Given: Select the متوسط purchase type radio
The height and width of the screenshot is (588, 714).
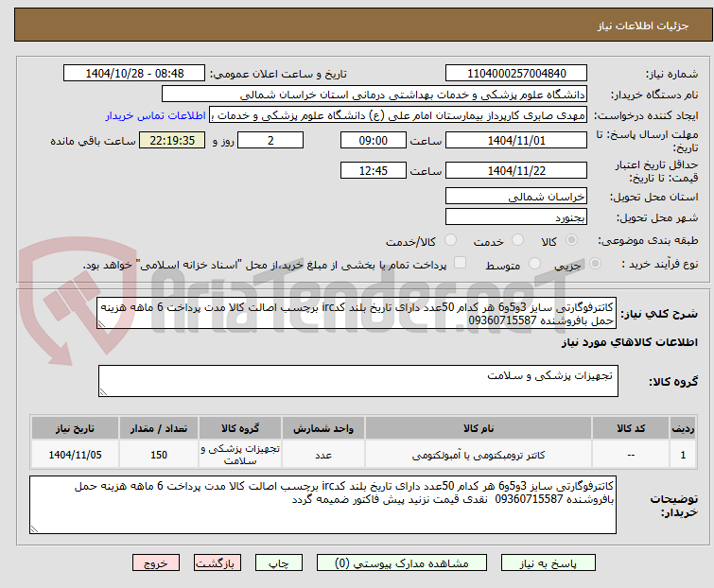Looking at the screenshot, I should (x=534, y=264).
